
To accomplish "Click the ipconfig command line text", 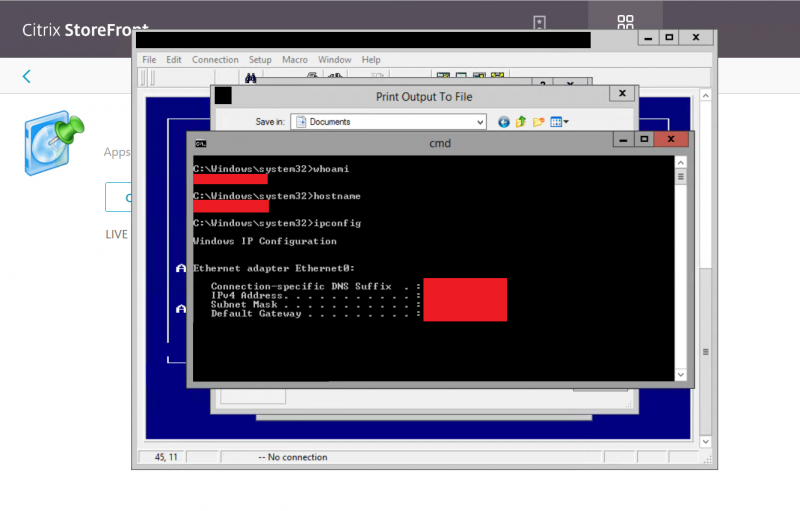I will tap(277, 223).
